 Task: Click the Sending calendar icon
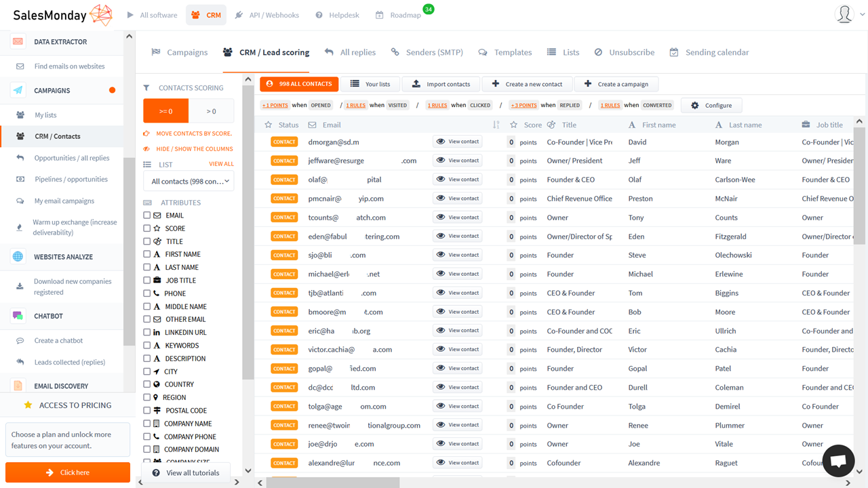673,52
